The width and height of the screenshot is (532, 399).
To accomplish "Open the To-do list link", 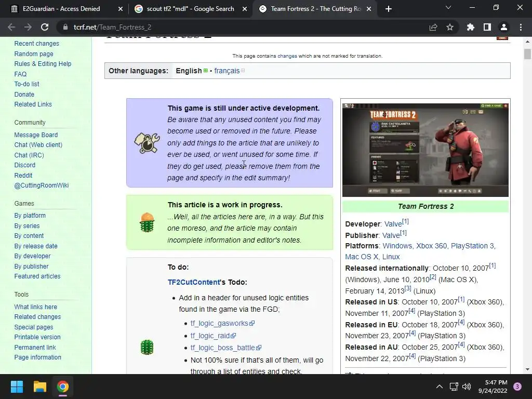I will point(26,84).
